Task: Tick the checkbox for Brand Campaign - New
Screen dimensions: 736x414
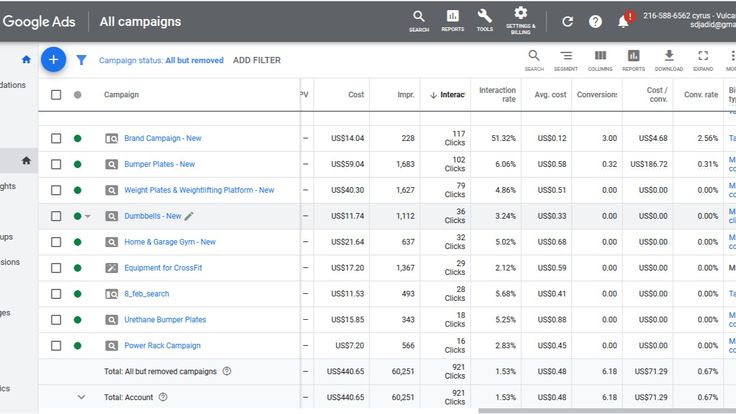Action: click(x=56, y=138)
